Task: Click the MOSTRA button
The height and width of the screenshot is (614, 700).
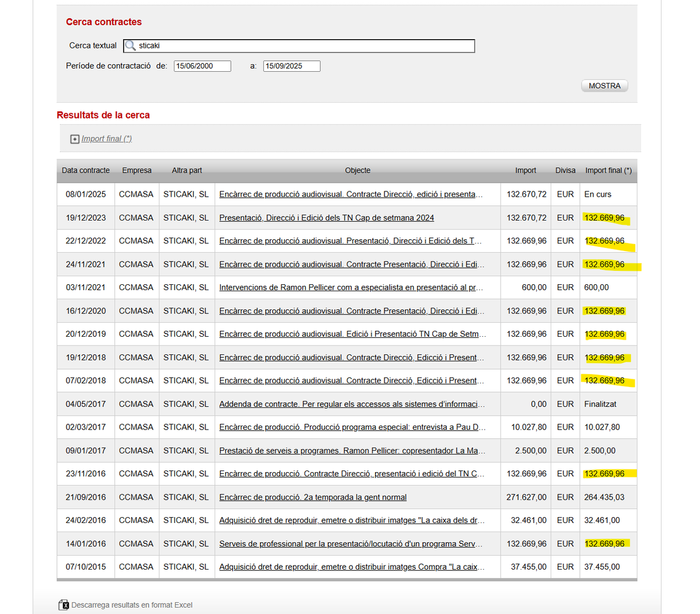Action: (604, 86)
